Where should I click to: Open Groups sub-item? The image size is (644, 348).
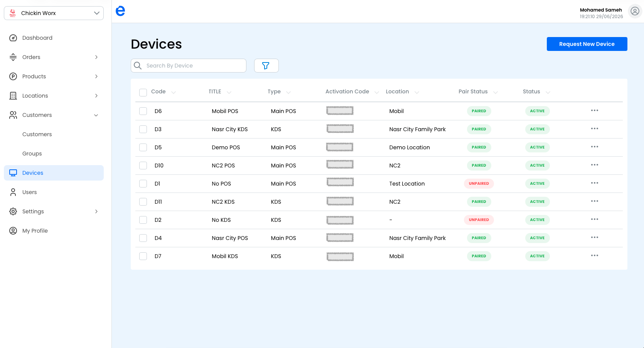click(32, 154)
